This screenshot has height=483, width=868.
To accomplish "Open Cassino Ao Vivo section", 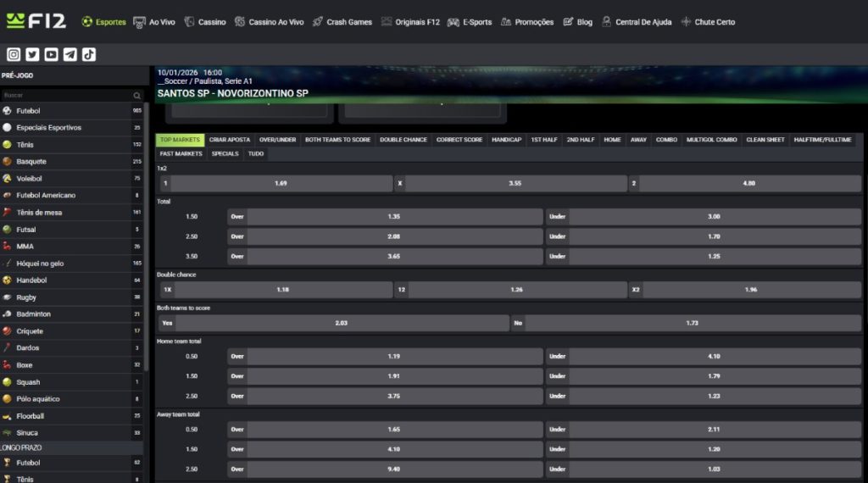I will tap(270, 22).
